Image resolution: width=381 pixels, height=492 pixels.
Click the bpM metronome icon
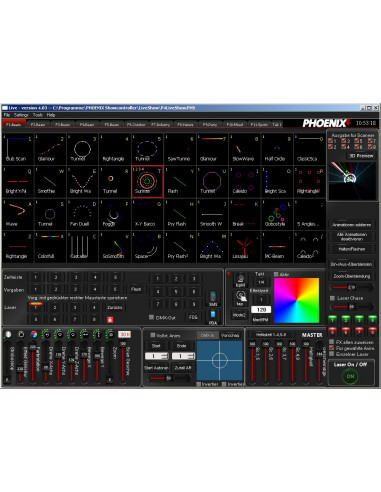coord(240,279)
